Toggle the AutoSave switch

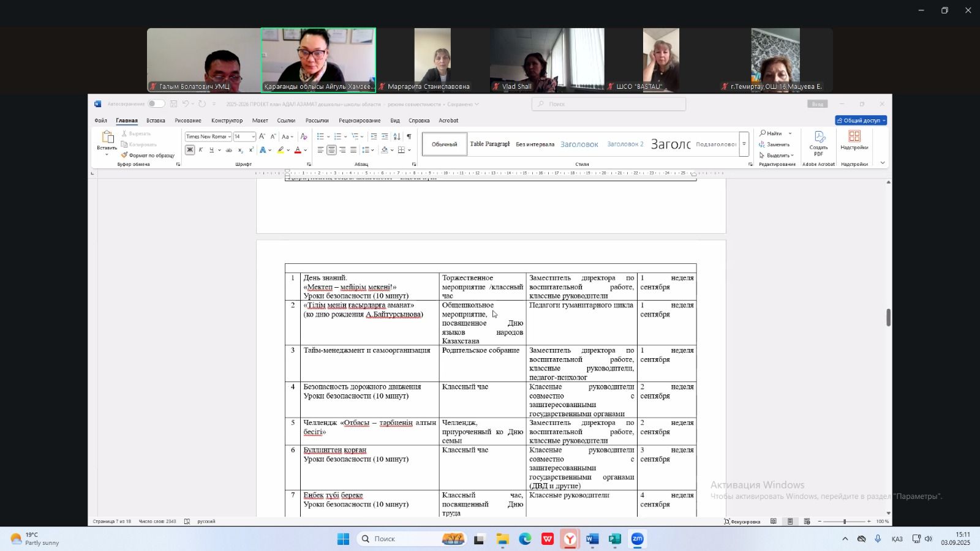click(156, 104)
